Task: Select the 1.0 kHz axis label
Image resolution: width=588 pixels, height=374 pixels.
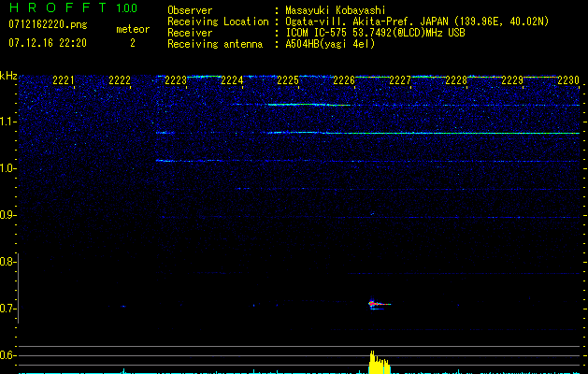Action: click(x=7, y=168)
